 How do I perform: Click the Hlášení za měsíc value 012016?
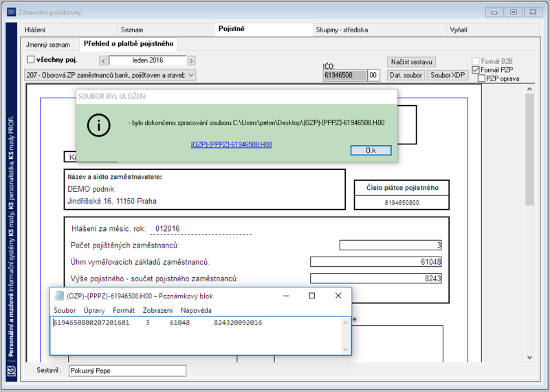click(167, 229)
